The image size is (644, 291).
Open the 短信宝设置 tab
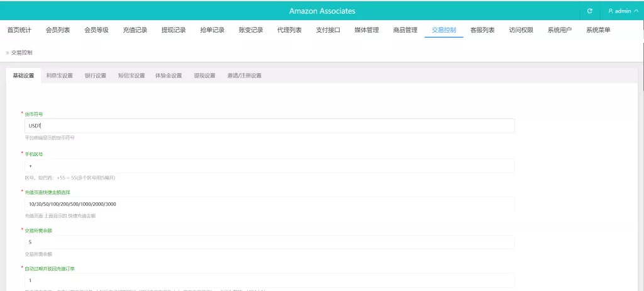point(131,76)
